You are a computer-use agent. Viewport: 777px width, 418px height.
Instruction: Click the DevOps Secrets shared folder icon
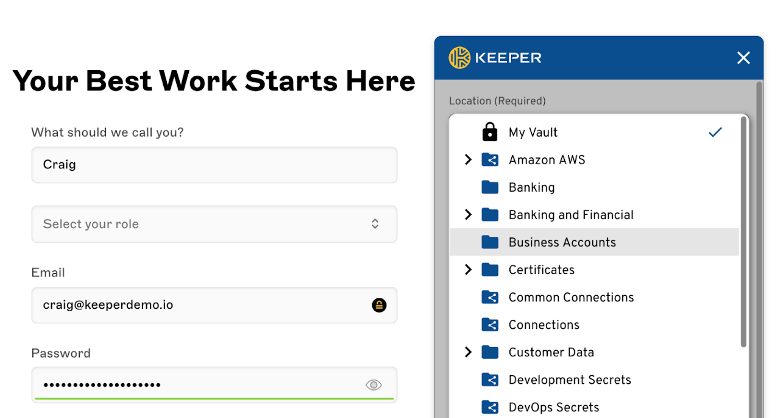(490, 407)
